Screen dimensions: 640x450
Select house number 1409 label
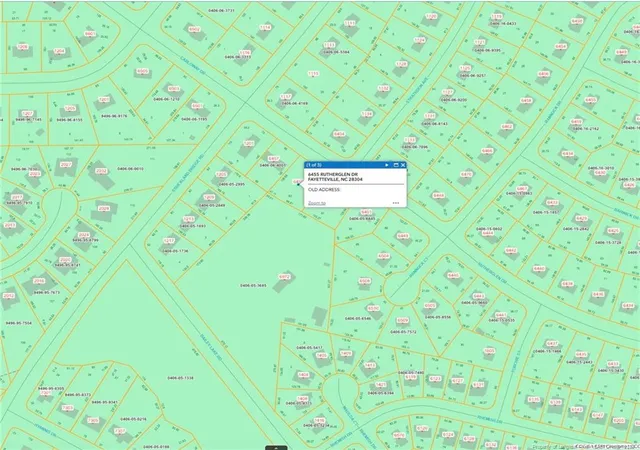coord(346,353)
